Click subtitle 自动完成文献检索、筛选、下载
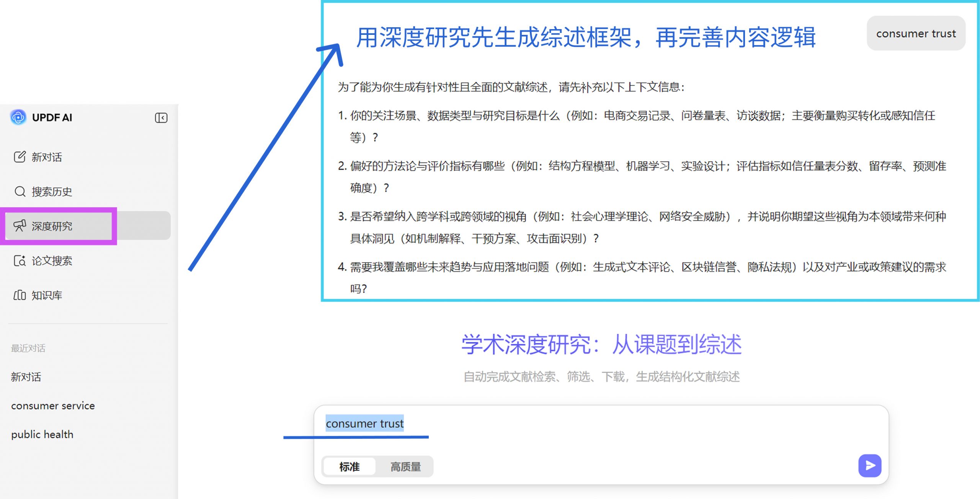 click(601, 377)
